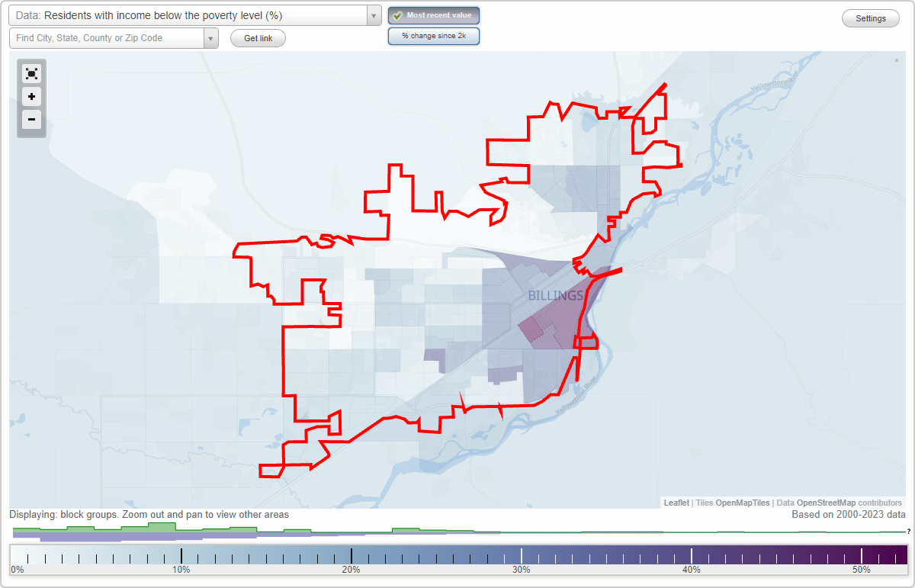Open the city search dropdown arrow
Screen dimensions: 915x588
(211, 37)
